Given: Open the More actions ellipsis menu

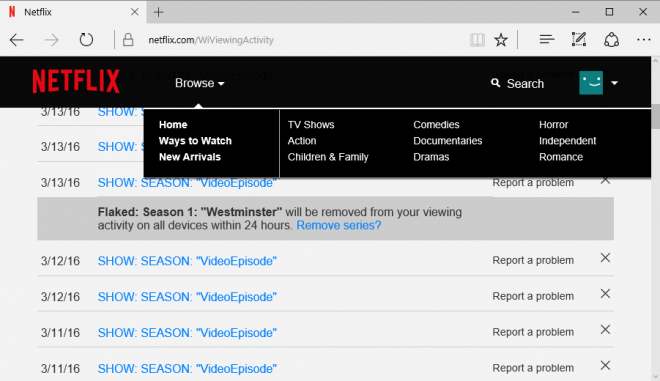Looking at the screenshot, I should pyautogui.click(x=644, y=40).
